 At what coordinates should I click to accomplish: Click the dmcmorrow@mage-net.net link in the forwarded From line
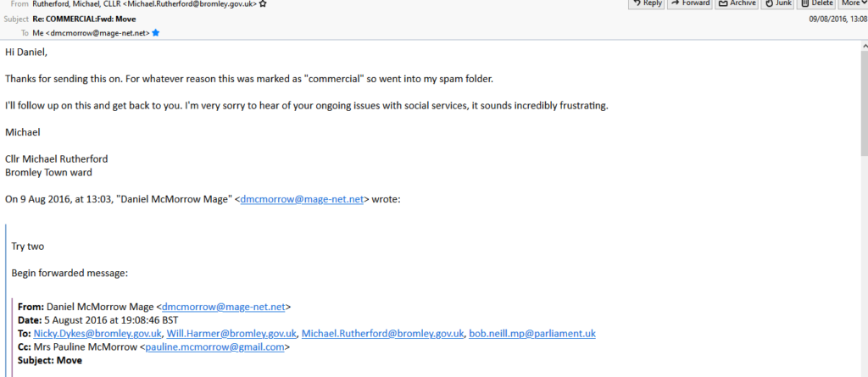pos(223,306)
